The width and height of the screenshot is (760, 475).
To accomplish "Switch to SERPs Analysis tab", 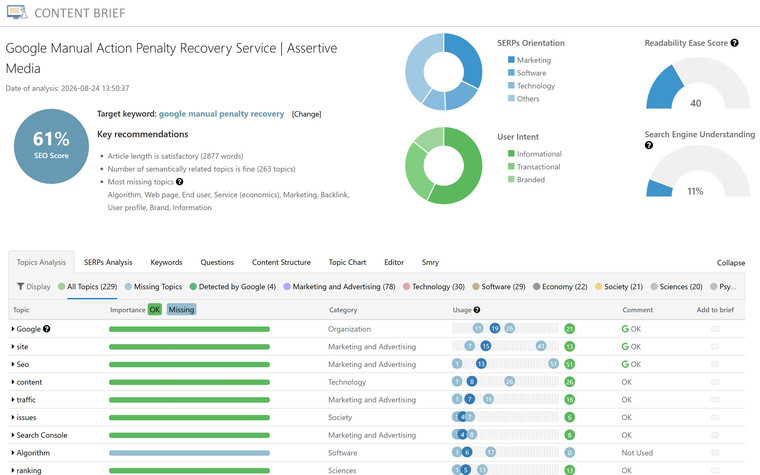I will (108, 262).
